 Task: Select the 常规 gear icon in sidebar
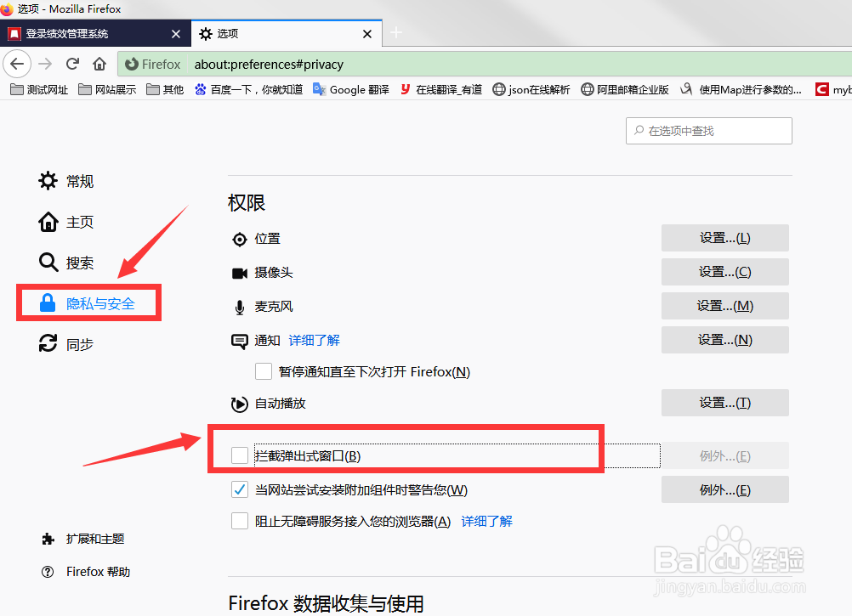point(48,181)
